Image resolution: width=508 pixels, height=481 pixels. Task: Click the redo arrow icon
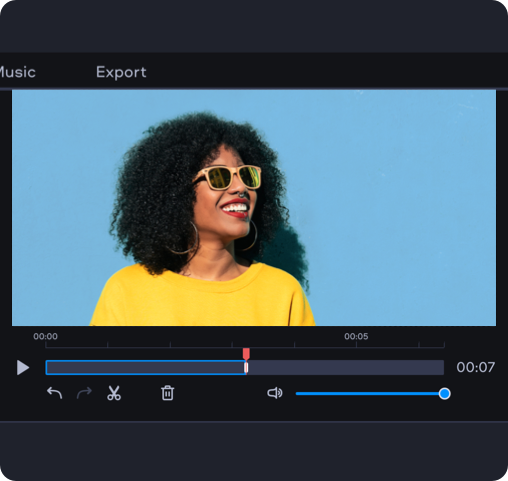(x=84, y=393)
